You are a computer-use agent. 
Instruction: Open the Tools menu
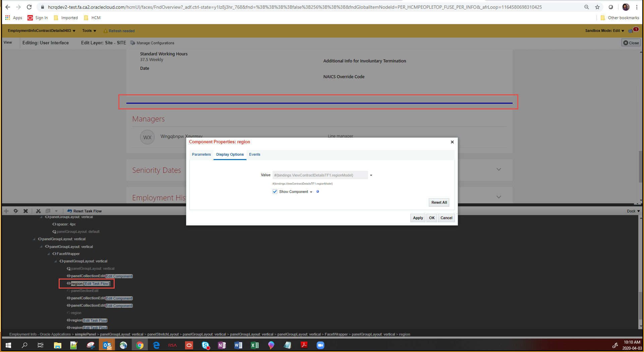coord(89,31)
